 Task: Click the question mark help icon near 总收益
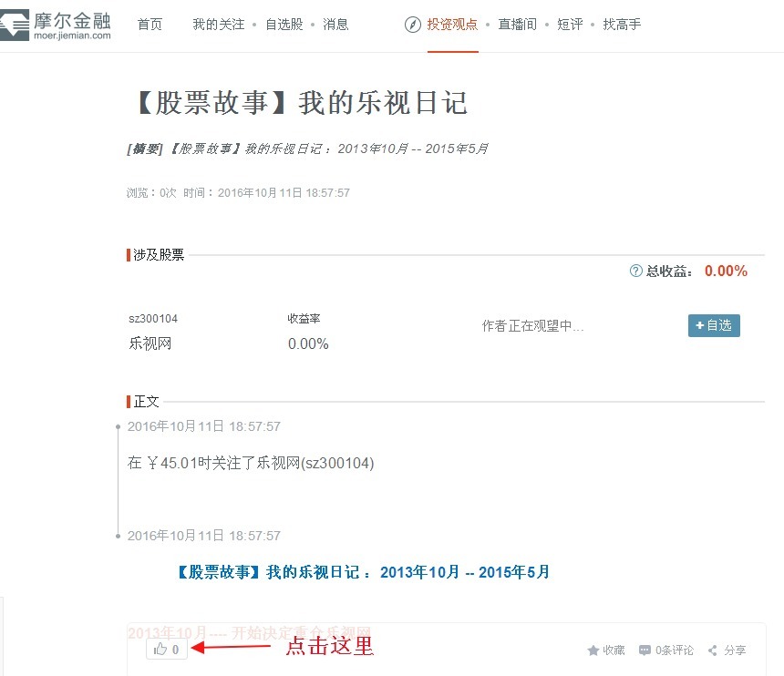(635, 271)
